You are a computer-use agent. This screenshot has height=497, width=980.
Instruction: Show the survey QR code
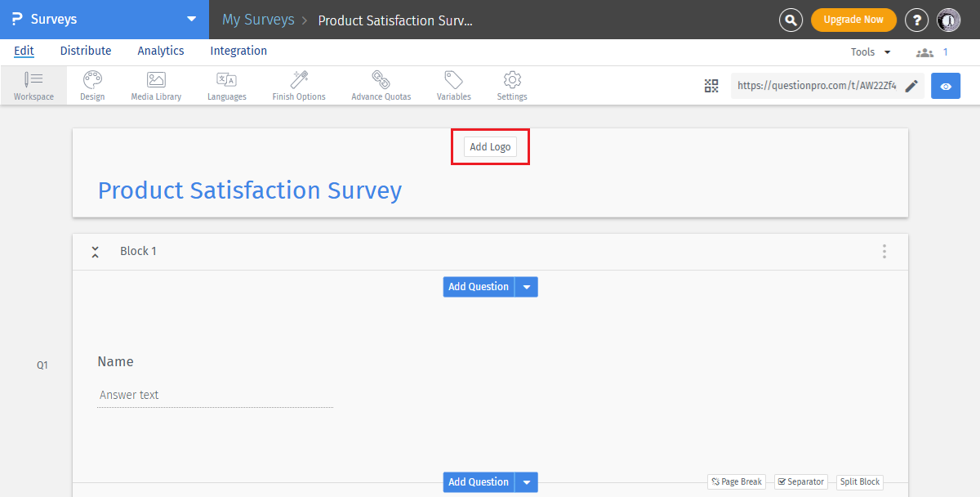coord(710,85)
